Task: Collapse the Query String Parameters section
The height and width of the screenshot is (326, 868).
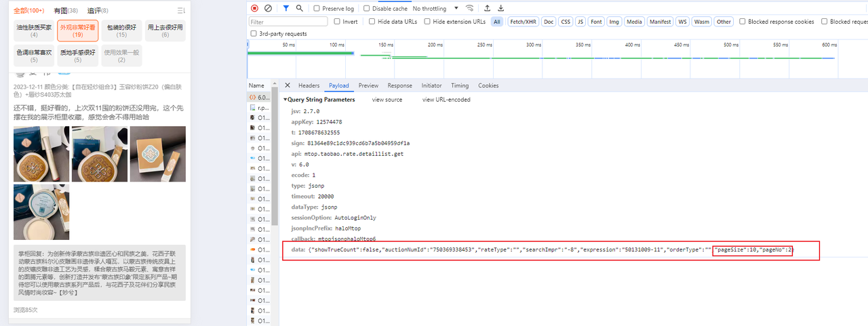Action: (285, 100)
